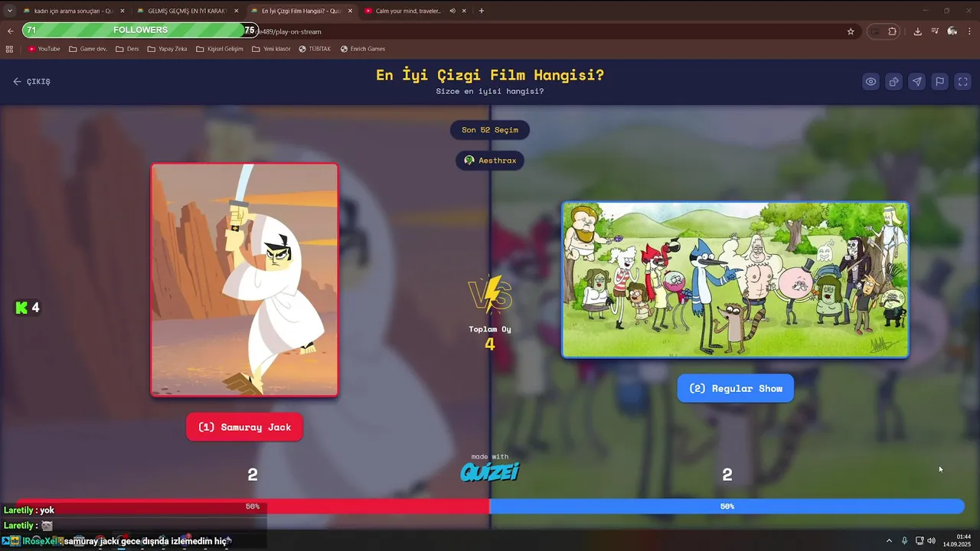Click the paper plane share icon
The height and width of the screenshot is (551, 980).
916,82
